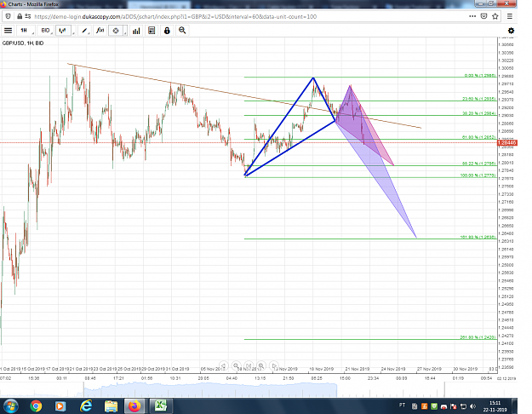Select the 161.80% Fibonacci level line label
The height and width of the screenshot is (414, 532).
point(478,237)
